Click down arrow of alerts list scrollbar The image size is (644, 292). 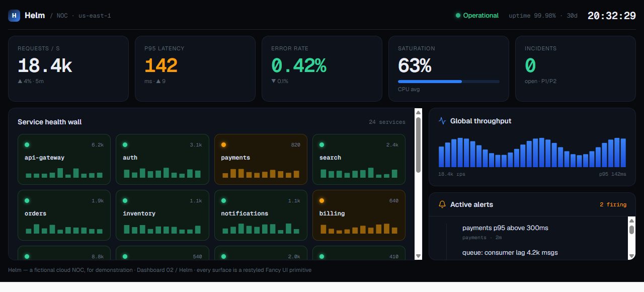632,256
